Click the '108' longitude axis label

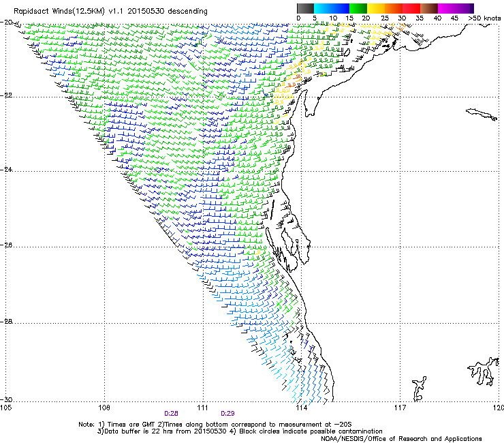104,408
